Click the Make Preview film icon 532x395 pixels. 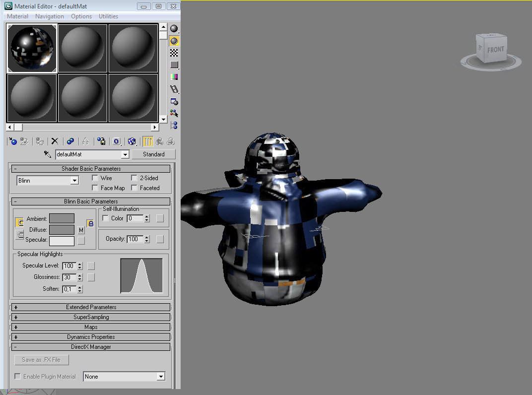(x=174, y=89)
